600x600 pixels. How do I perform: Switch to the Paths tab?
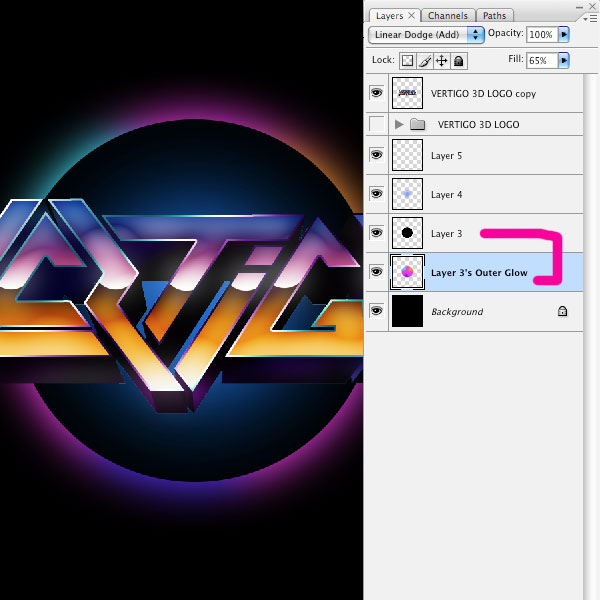[x=494, y=16]
